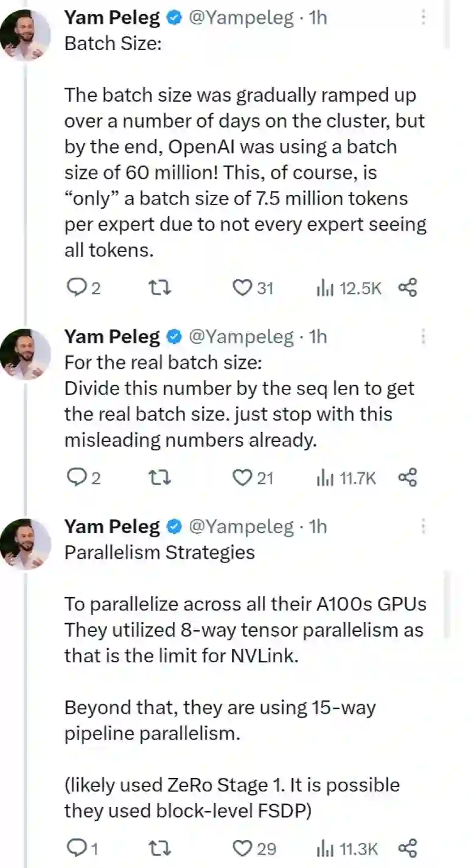View analytics showing 11.3K views

[x=347, y=848]
